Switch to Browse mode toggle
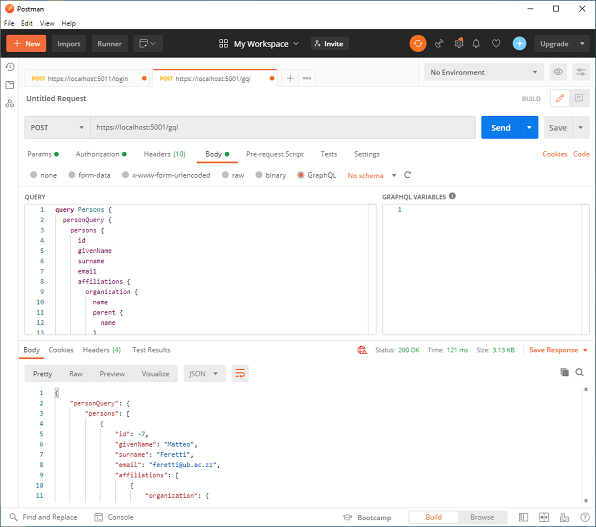 click(482, 517)
